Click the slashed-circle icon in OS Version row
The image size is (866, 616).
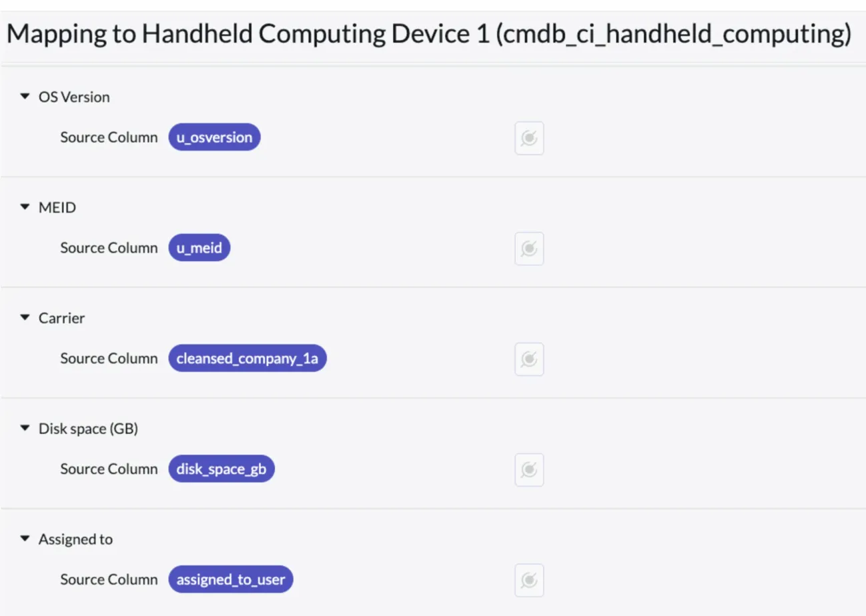[529, 138]
